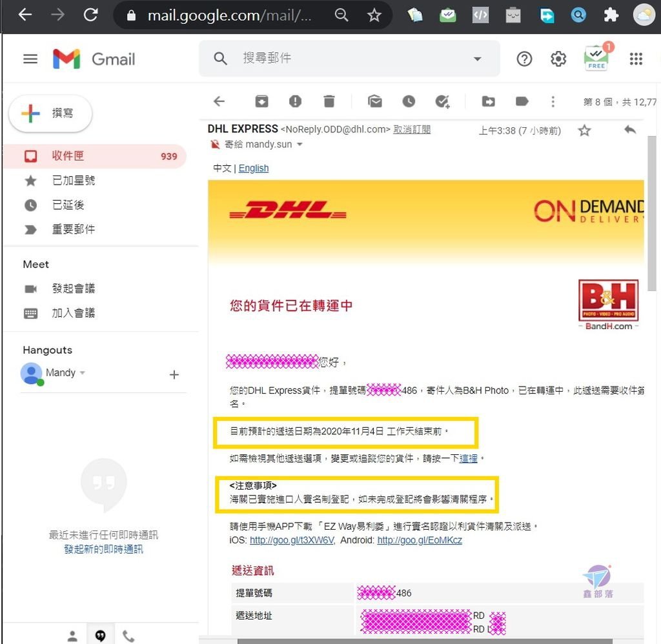Reload the page with refresh icon

pyautogui.click(x=90, y=15)
